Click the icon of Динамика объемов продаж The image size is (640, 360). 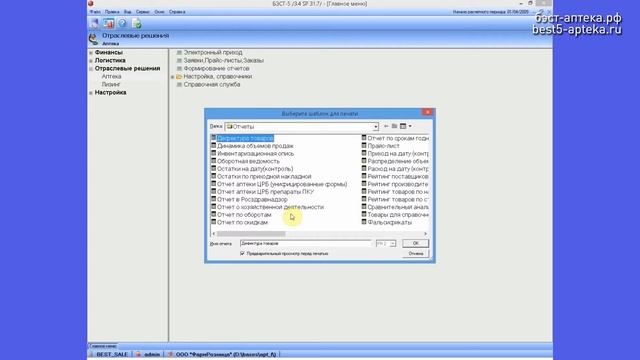213,146
